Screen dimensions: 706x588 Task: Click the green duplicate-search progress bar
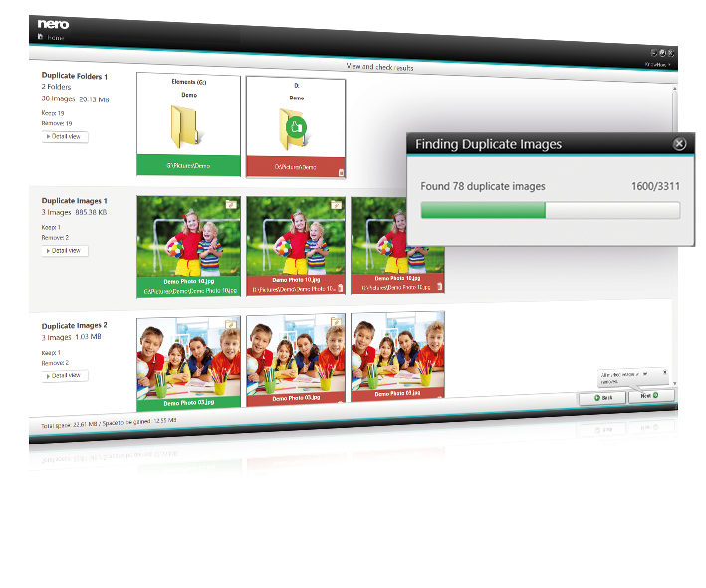tap(551, 210)
